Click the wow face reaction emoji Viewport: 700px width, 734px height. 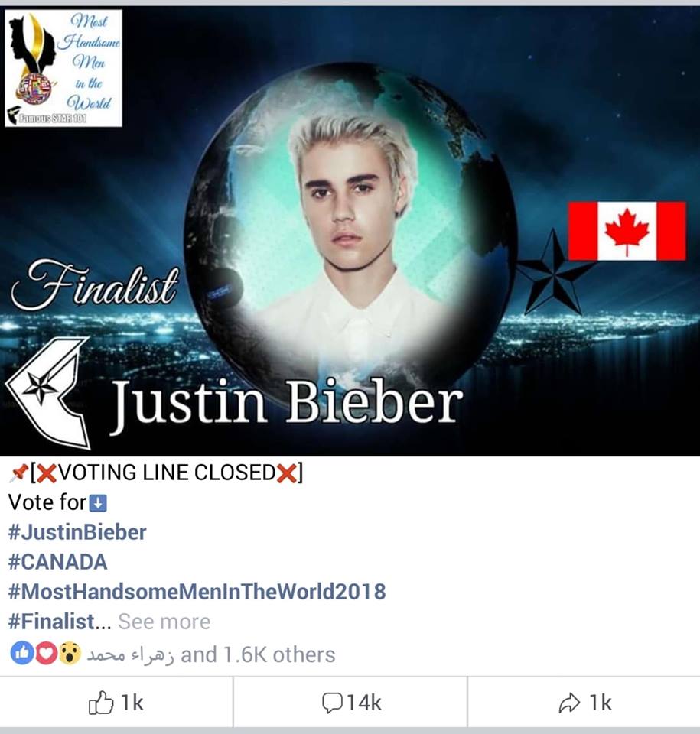point(70,654)
